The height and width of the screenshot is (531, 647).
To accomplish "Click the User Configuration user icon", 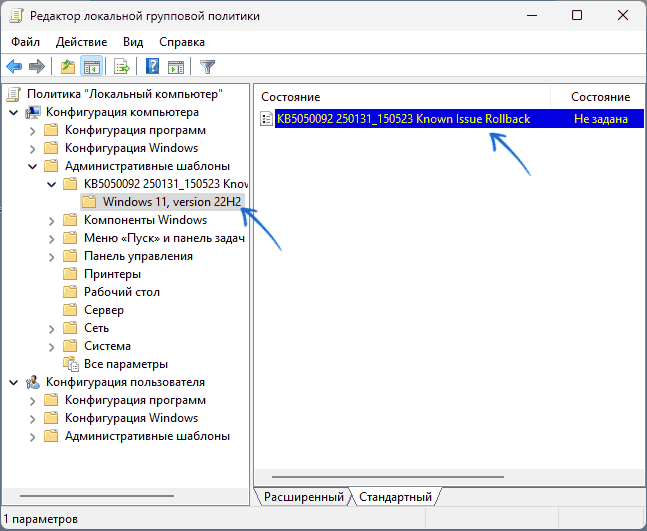I will [33, 382].
